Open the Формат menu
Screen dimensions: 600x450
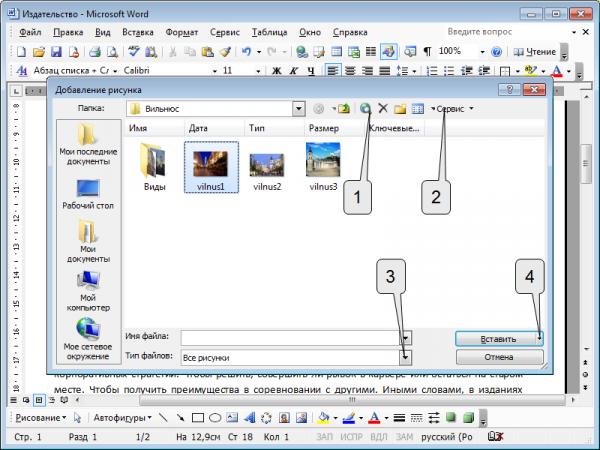tap(182, 32)
